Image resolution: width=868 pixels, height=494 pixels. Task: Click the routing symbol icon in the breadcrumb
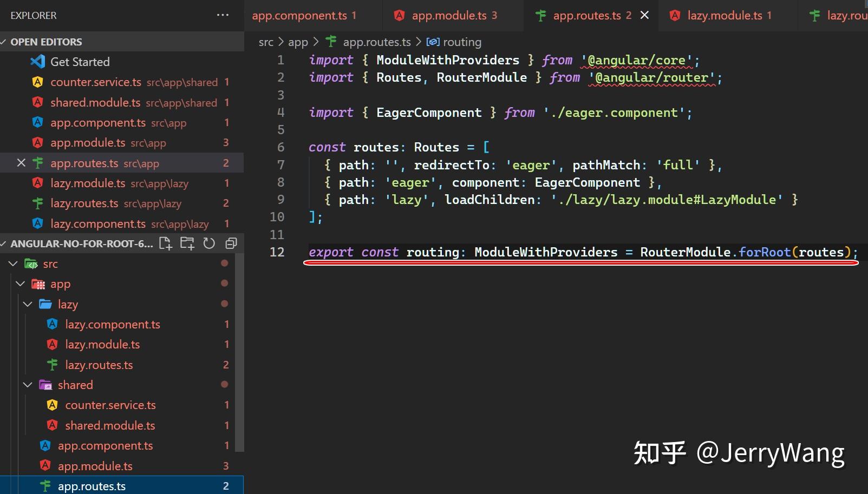(x=433, y=42)
